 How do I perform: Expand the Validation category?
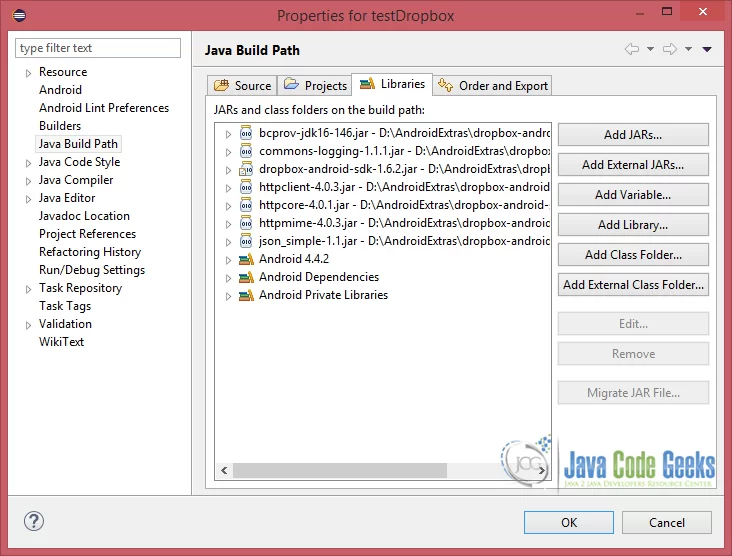coord(28,325)
